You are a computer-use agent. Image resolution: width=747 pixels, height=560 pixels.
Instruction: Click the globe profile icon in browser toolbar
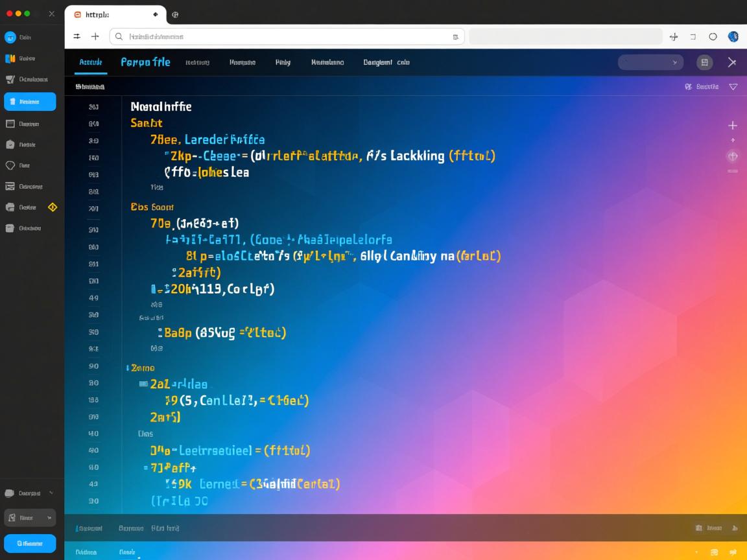coord(733,37)
